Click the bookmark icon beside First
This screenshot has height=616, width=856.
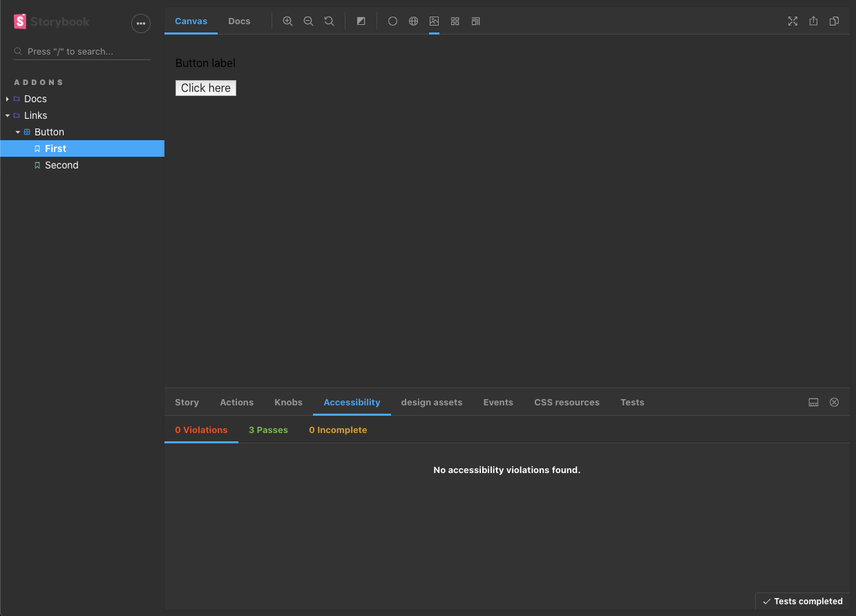(37, 148)
